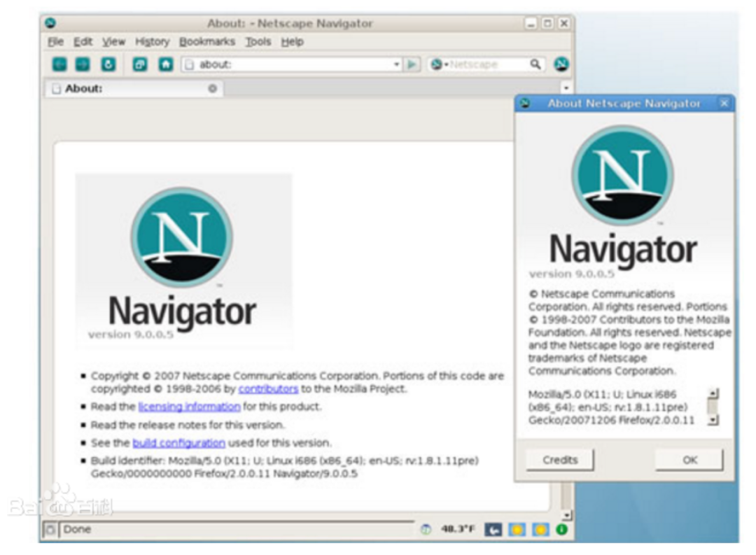756x555 pixels.
Task: Open the Tools menu
Action: pos(258,41)
